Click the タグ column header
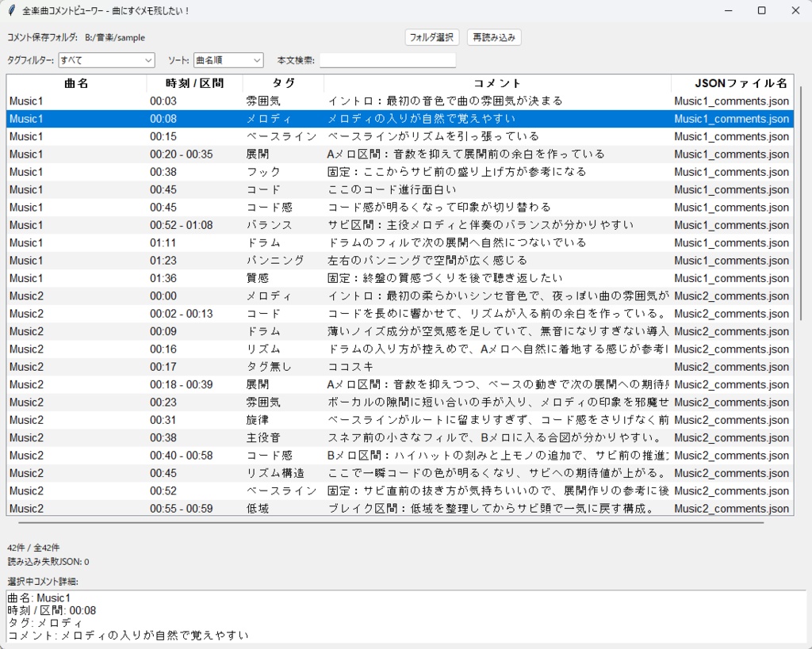The image size is (812, 649). 283,83
